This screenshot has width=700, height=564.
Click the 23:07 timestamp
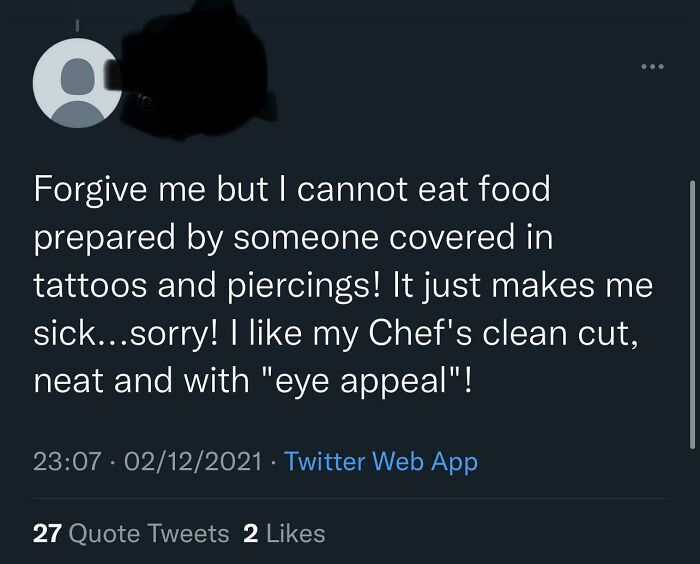point(67,461)
